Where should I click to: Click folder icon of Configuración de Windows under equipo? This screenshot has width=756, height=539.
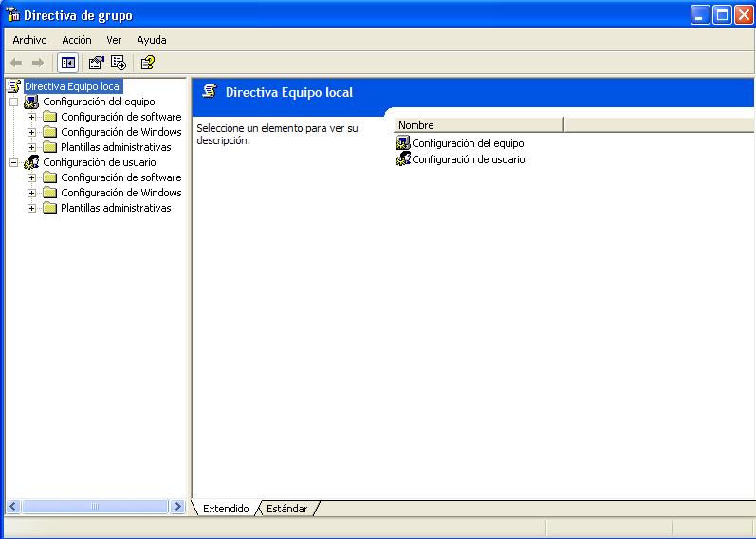tap(49, 132)
